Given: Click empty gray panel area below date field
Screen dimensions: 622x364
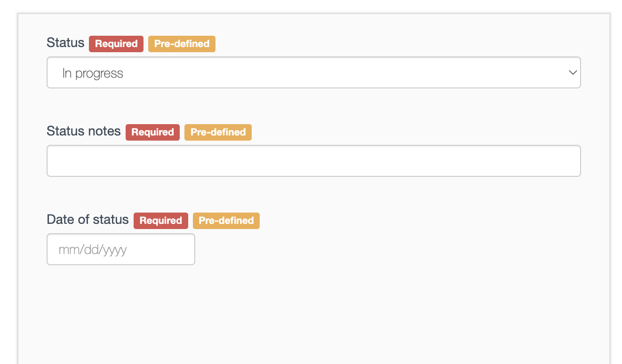Looking at the screenshot, I should click(x=282, y=315).
